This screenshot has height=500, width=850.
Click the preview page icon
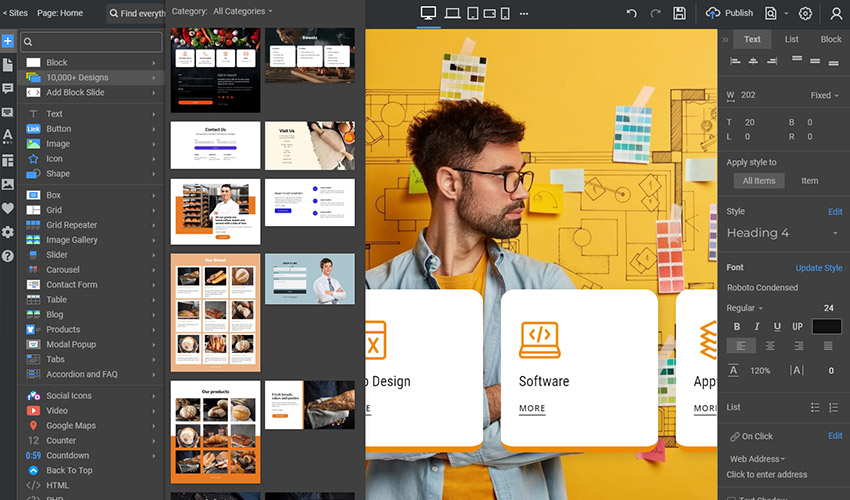770,14
